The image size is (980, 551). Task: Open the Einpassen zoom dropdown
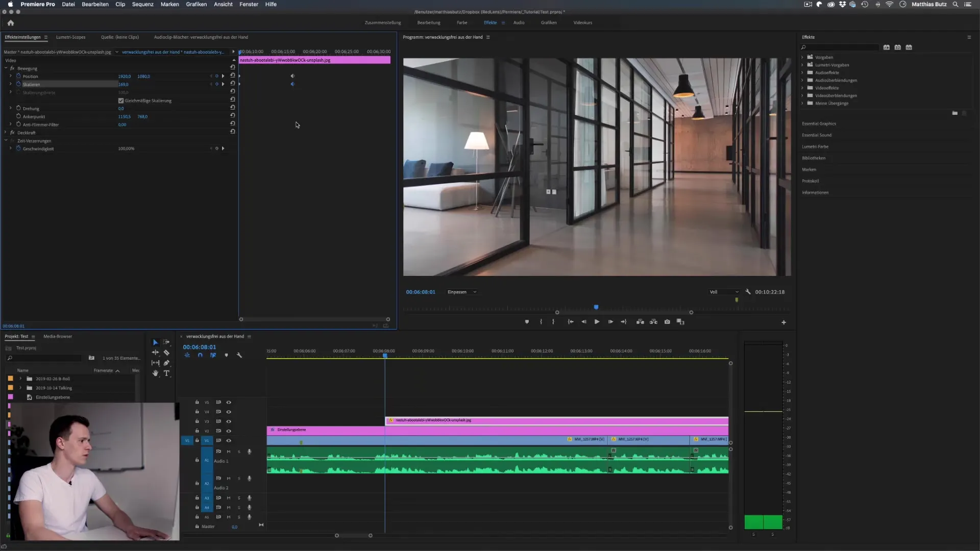(461, 292)
